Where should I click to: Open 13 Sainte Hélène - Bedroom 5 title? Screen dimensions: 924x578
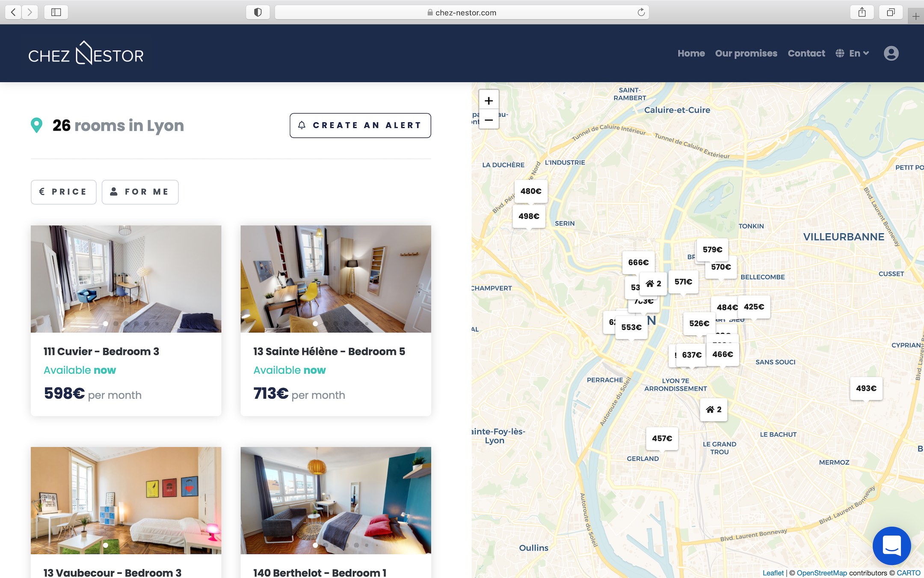coord(329,352)
